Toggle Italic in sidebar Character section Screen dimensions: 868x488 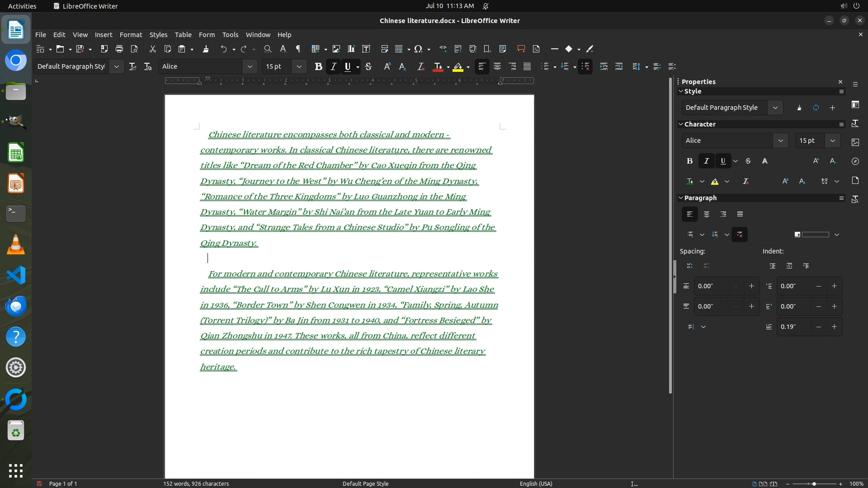coord(706,161)
